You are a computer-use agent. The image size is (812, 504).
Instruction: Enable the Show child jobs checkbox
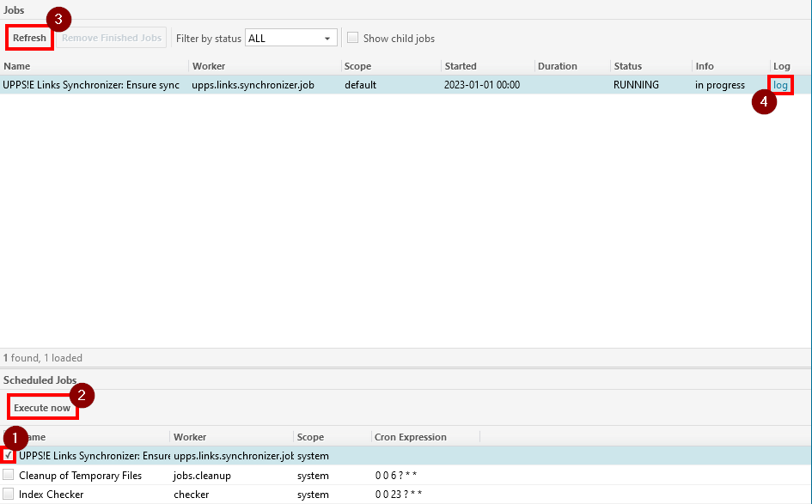pos(352,38)
